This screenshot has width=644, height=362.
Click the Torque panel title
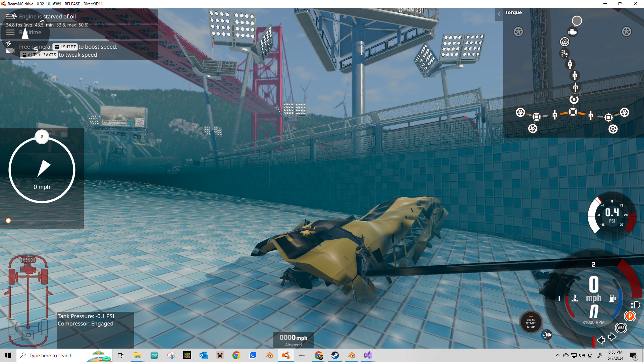514,12
